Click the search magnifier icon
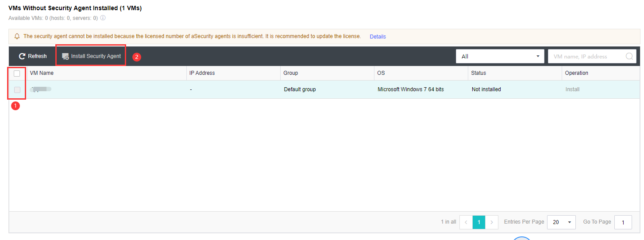 (629, 57)
